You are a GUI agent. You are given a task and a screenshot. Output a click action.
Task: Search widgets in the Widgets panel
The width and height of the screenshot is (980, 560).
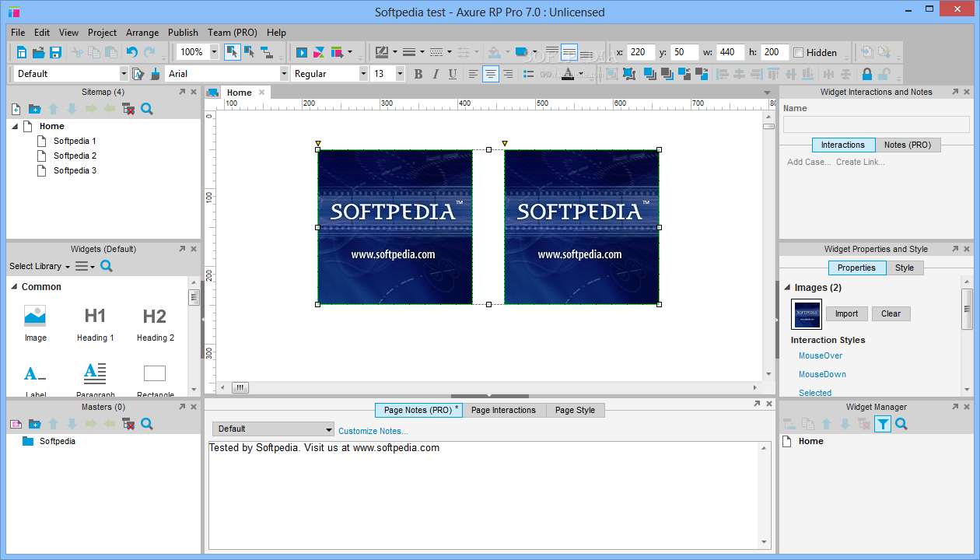pos(107,266)
